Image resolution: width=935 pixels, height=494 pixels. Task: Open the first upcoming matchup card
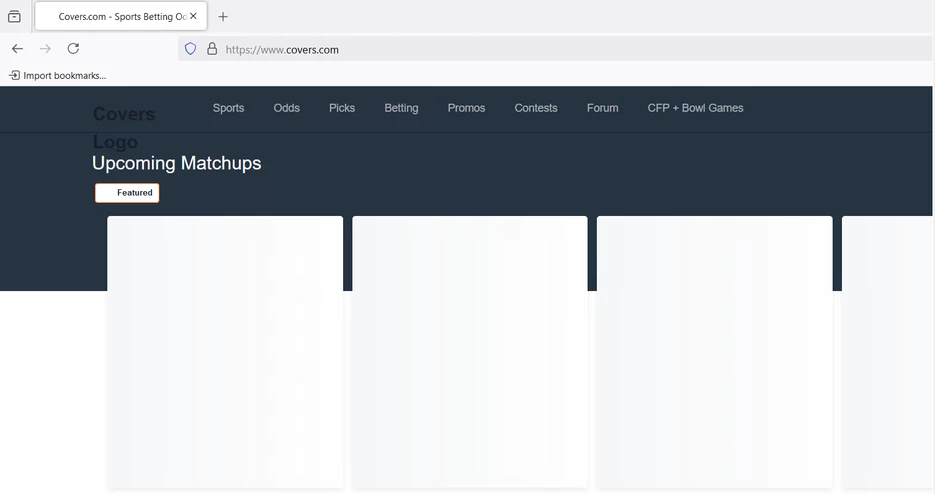point(225,352)
